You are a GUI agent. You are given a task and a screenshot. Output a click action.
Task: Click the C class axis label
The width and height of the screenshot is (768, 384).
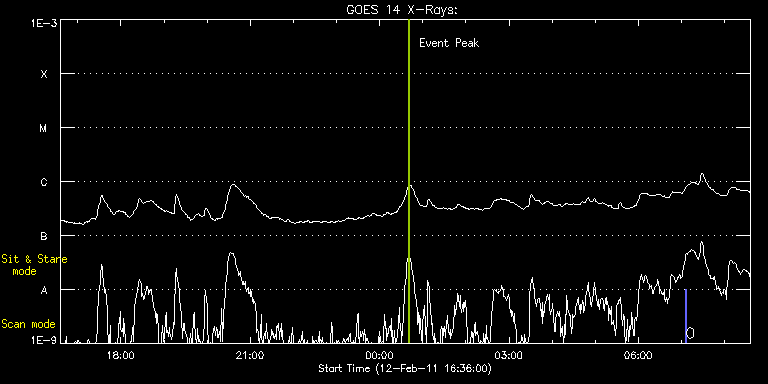click(44, 182)
